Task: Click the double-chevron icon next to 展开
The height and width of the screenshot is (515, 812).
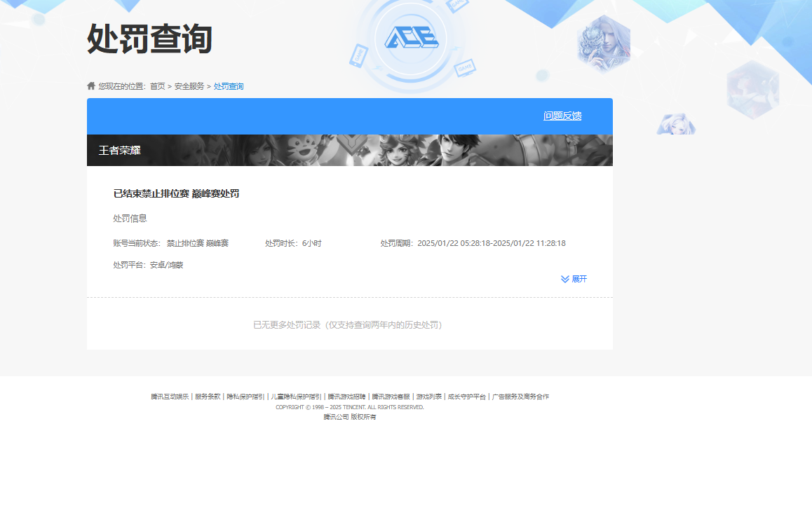Action: click(x=564, y=279)
